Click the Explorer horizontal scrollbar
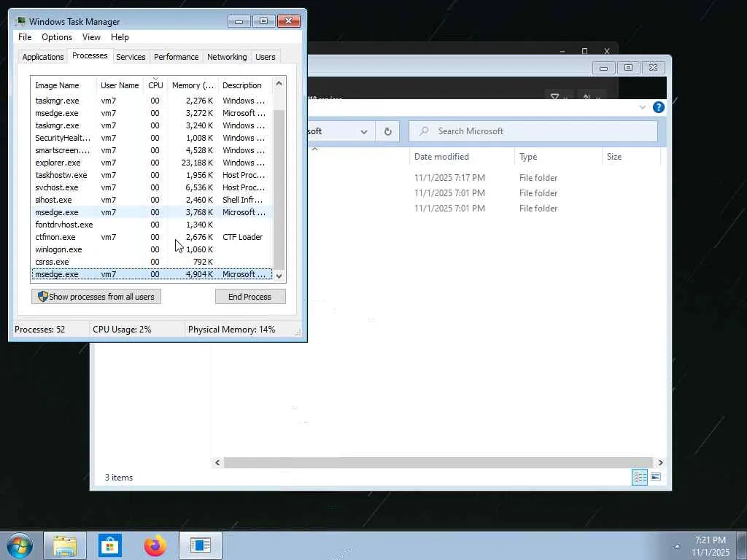 coord(438,462)
